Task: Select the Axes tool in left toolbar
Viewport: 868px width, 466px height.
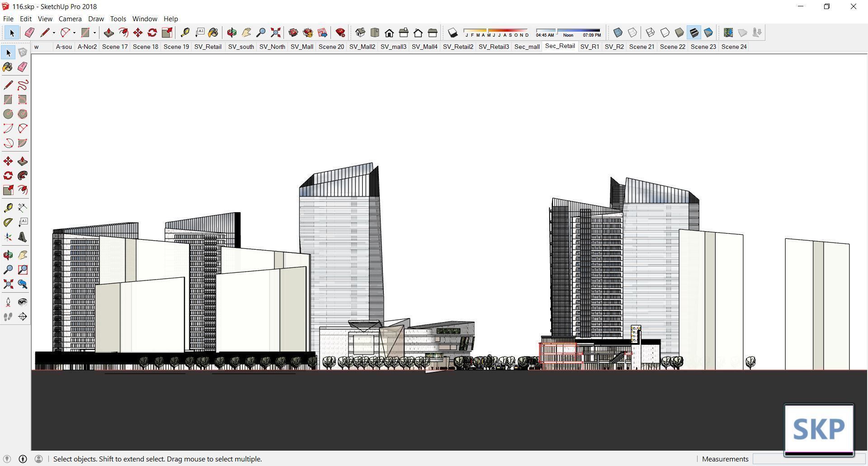Action: [x=8, y=237]
